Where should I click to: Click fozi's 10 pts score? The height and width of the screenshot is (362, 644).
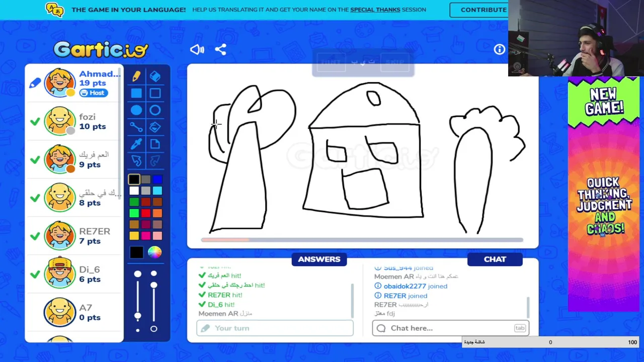pyautogui.click(x=93, y=127)
